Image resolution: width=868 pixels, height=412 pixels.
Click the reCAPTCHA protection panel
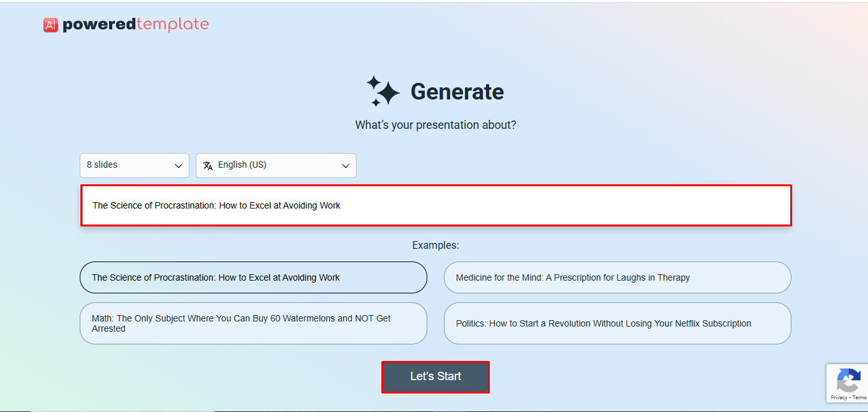pos(848,383)
